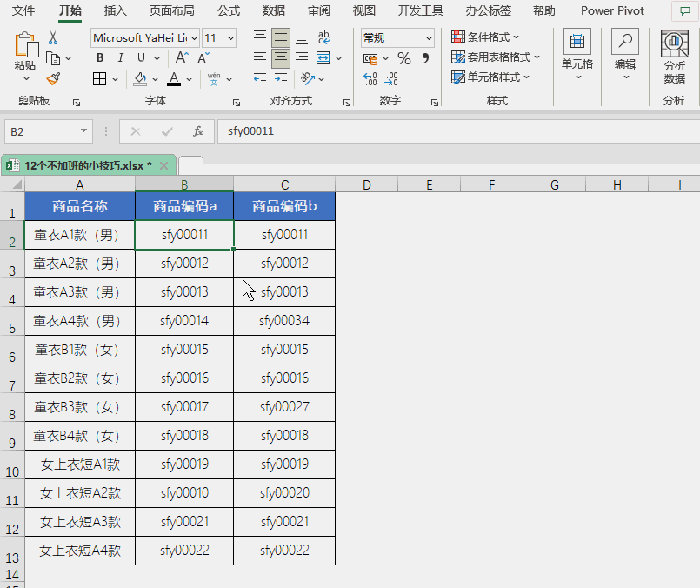Click the insert function fx icon
Image resolution: width=700 pixels, height=588 pixels.
[x=198, y=131]
